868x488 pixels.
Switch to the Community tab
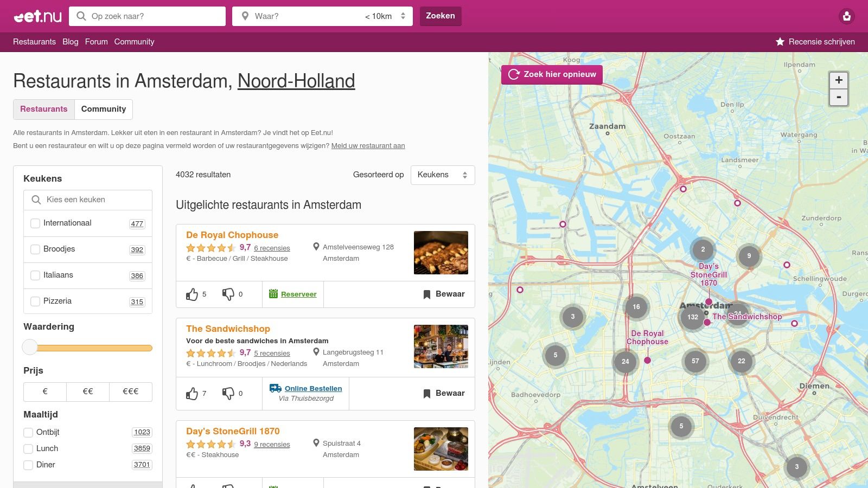[x=103, y=109]
